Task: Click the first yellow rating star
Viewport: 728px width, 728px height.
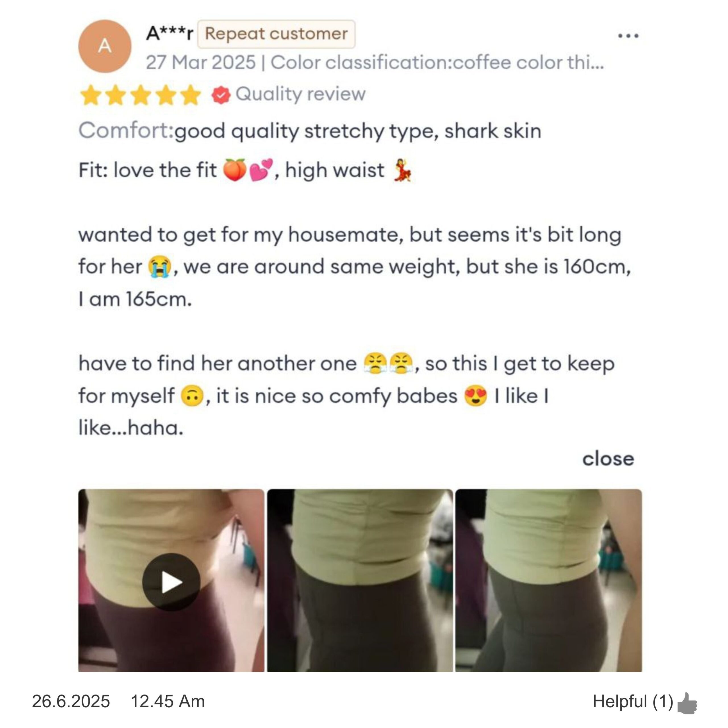Action: click(x=90, y=95)
